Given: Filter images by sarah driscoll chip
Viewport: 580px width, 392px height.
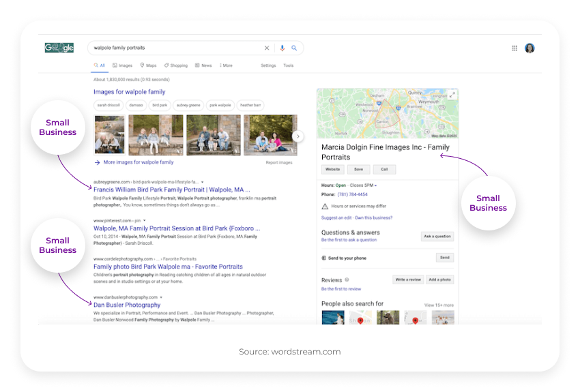Looking at the screenshot, I should point(108,105).
